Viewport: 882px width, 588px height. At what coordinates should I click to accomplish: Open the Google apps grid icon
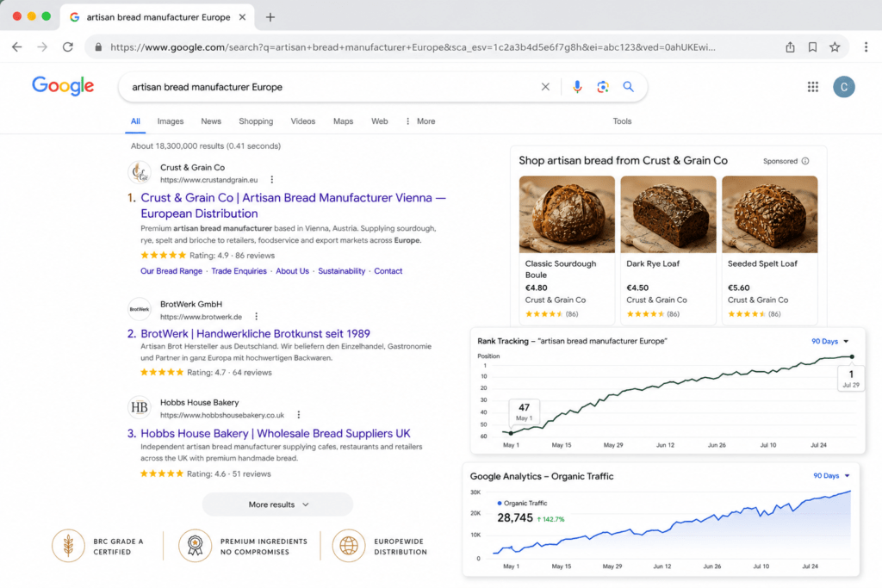(x=813, y=87)
